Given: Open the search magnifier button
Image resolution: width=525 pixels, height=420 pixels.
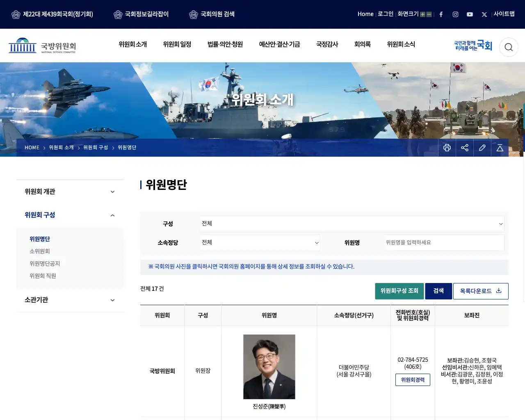Looking at the screenshot, I should point(509,47).
